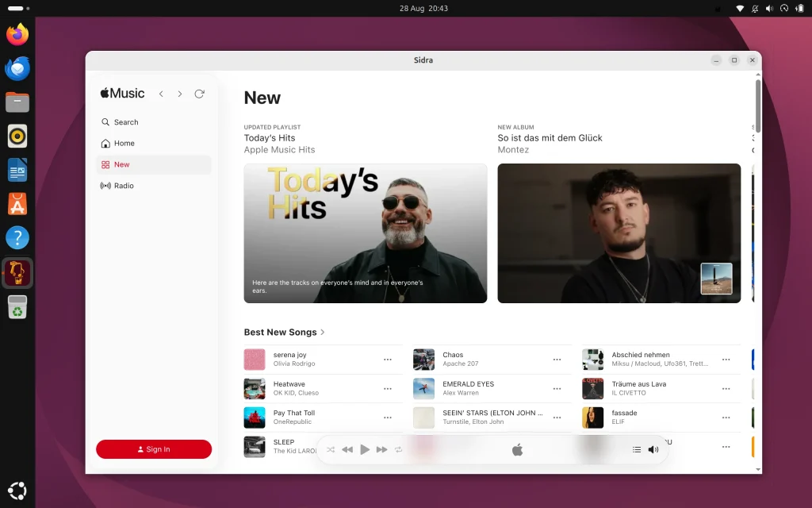Open the playback queue list icon
This screenshot has width=812, height=508.
(637, 449)
